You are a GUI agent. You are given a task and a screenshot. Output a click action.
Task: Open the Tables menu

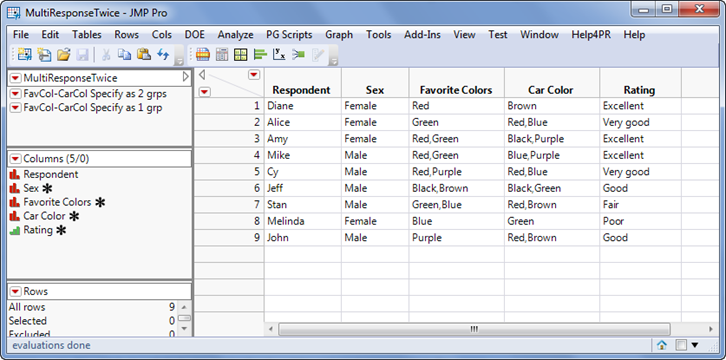coord(87,35)
